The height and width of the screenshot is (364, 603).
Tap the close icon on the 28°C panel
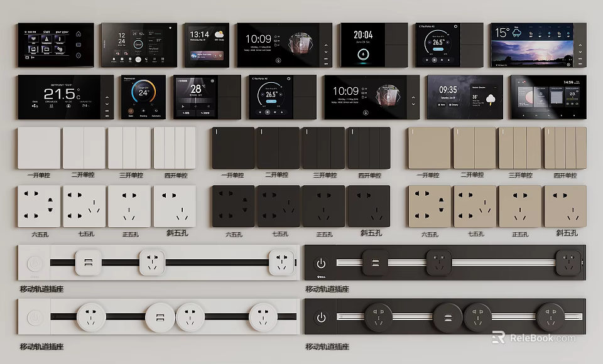point(212,81)
